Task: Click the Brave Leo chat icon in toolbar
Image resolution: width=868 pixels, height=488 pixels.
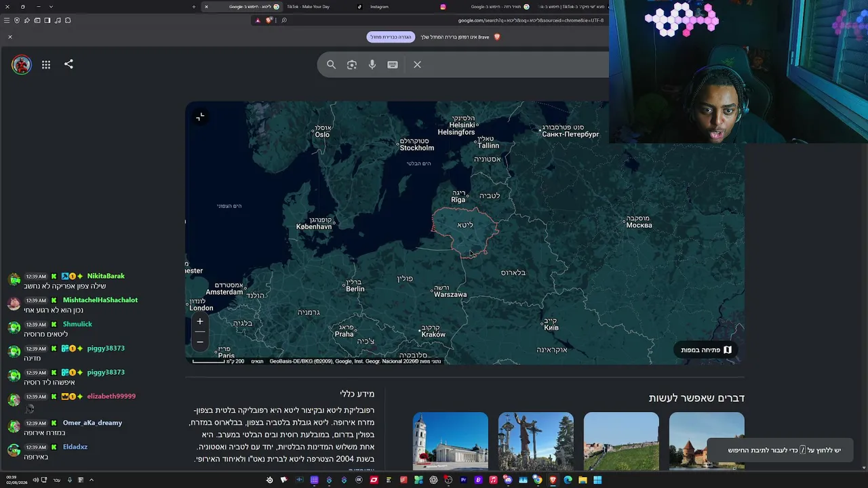Action: coord(26,20)
